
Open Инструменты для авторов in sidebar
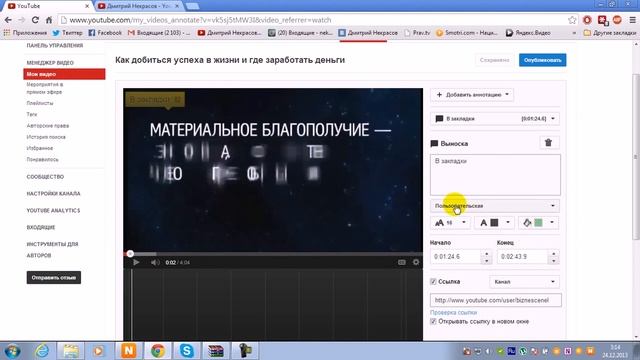[x=52, y=249]
